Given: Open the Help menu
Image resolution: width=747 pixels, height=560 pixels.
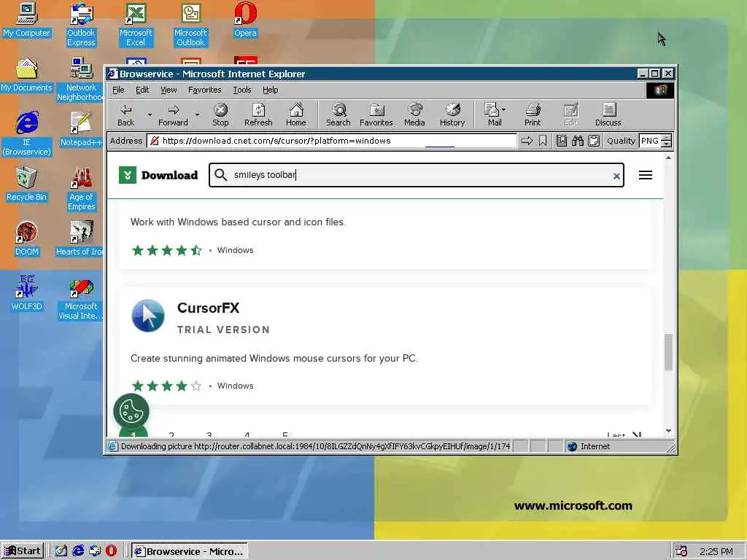Looking at the screenshot, I should [x=270, y=90].
